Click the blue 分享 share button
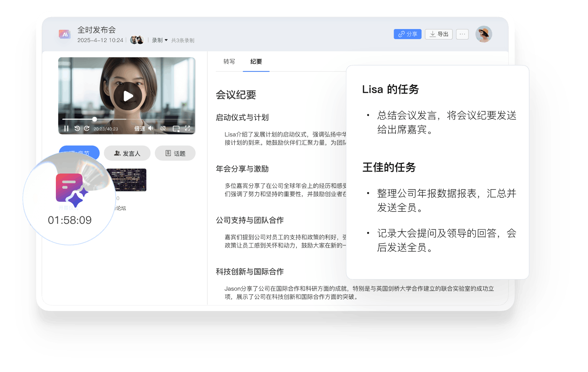 (x=407, y=34)
